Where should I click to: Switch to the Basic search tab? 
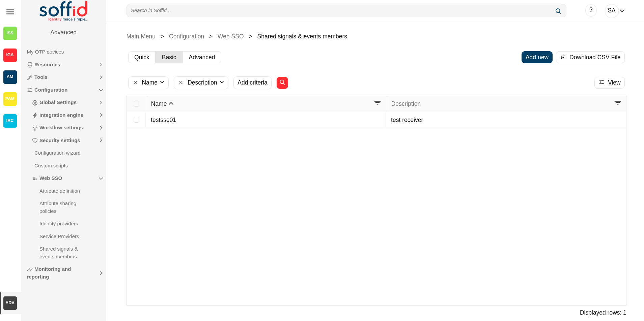pos(169,57)
